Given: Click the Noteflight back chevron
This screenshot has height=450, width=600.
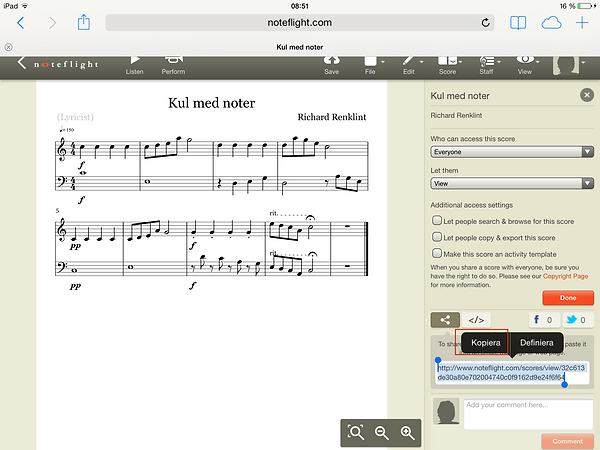Looking at the screenshot, I should click(21, 63).
